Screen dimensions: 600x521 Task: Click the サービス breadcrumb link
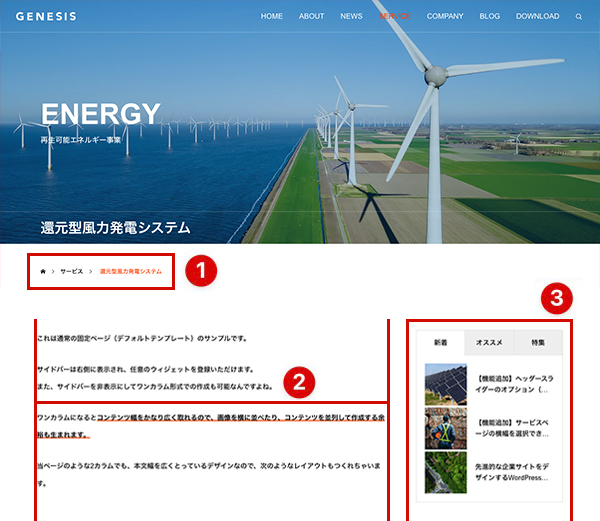72,272
